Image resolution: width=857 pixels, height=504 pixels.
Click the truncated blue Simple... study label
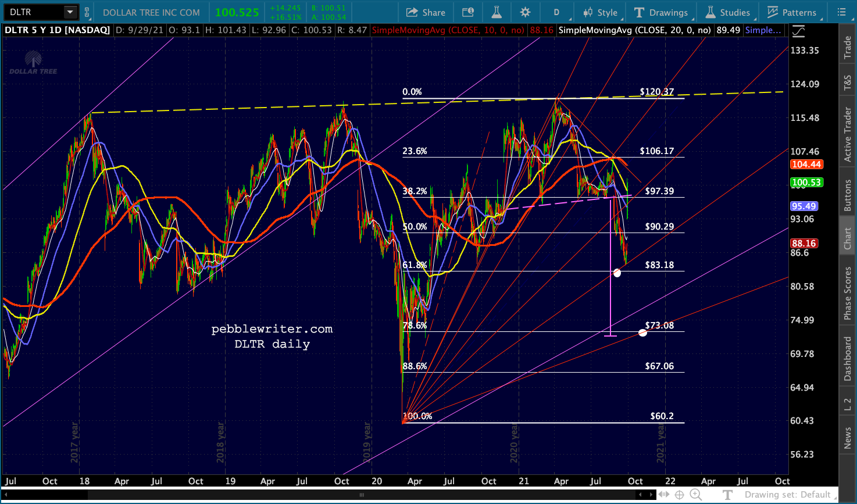click(763, 30)
